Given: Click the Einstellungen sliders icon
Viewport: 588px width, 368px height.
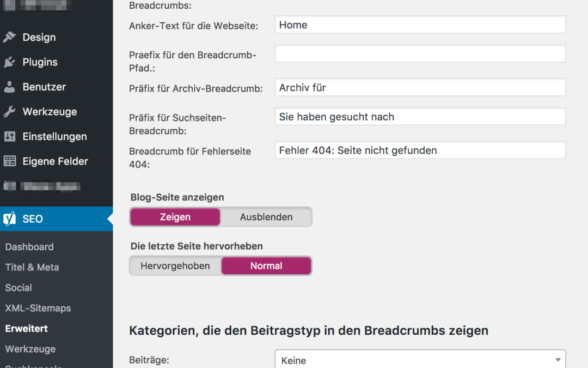Looking at the screenshot, I should [9, 136].
